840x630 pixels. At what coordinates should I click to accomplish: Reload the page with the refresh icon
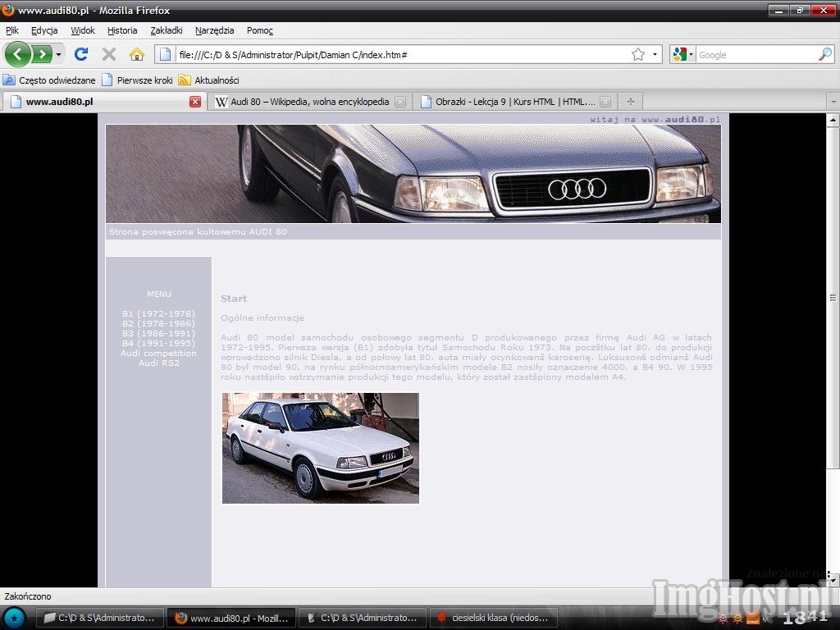81,54
